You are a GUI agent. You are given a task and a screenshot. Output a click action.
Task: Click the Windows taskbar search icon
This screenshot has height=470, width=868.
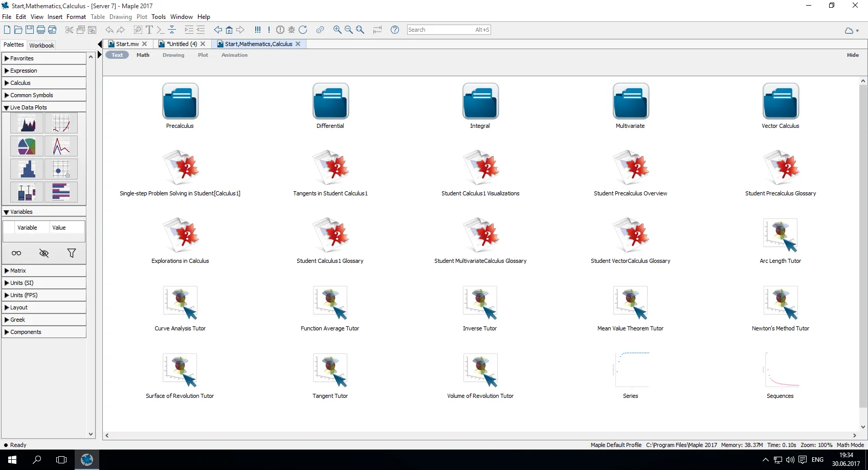(x=37, y=460)
